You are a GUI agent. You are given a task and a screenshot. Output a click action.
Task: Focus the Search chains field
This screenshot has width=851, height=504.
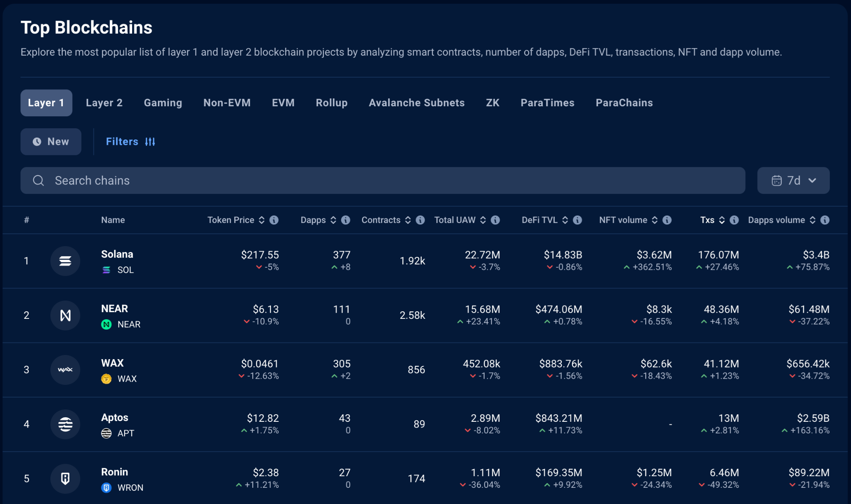tap(383, 181)
